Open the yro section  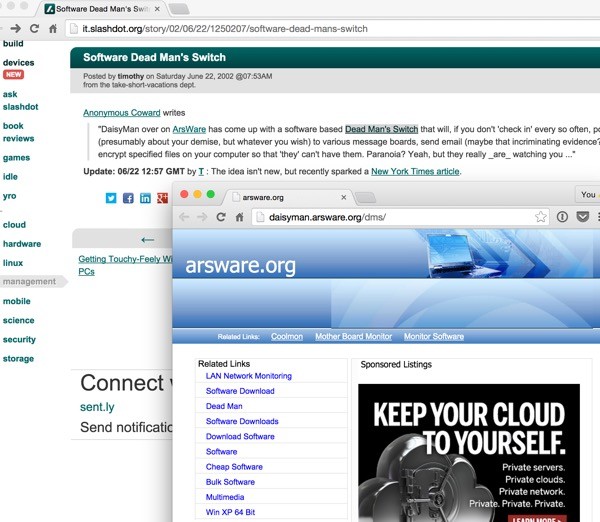pyautogui.click(x=10, y=196)
